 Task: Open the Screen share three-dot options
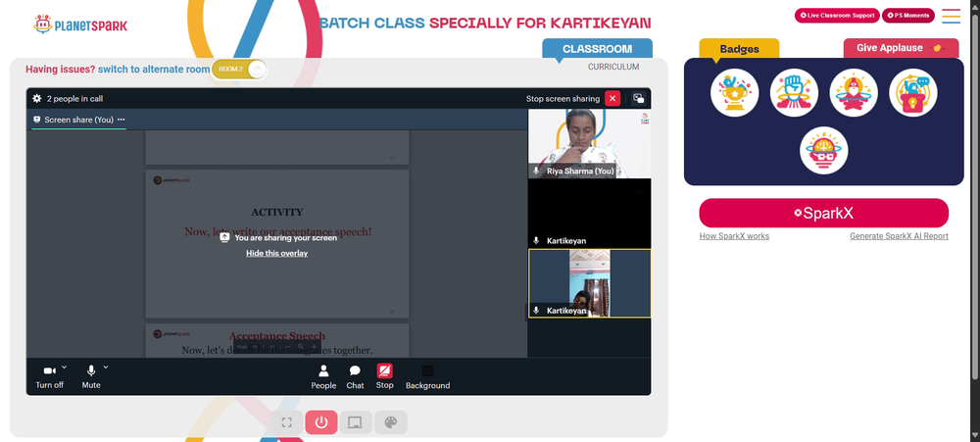tap(122, 120)
